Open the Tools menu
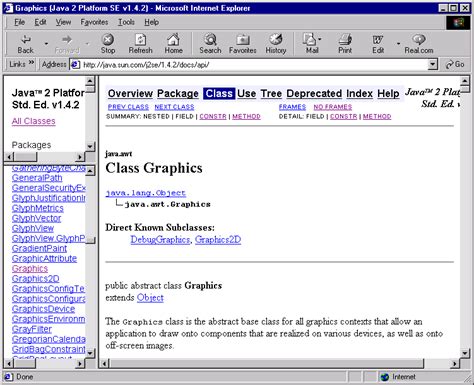 pos(126,22)
